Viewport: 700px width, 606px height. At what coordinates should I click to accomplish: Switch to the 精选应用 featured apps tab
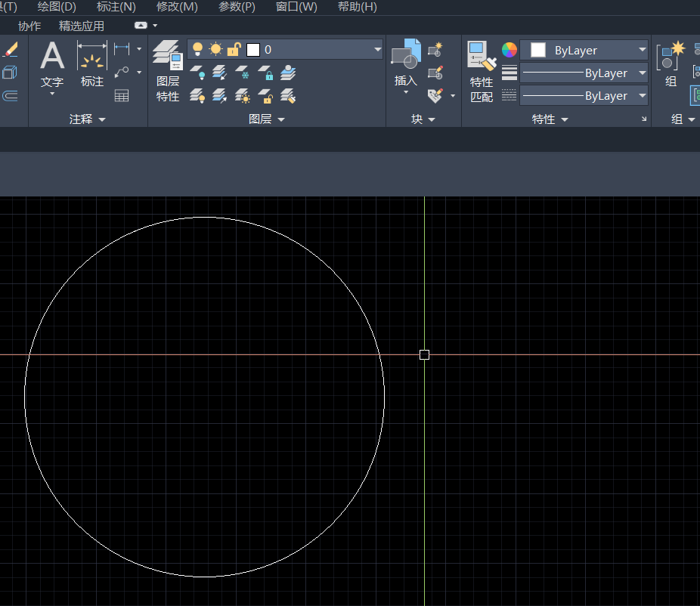pos(81,26)
